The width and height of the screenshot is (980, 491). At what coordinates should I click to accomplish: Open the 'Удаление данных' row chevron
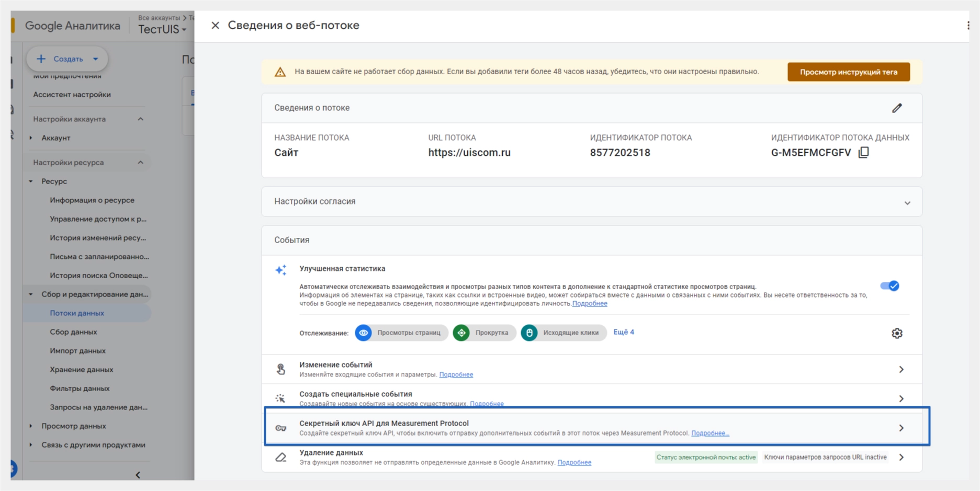click(901, 457)
